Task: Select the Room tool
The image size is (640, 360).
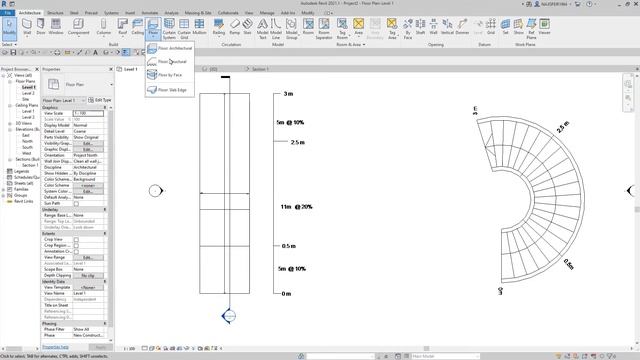Action: (x=308, y=27)
